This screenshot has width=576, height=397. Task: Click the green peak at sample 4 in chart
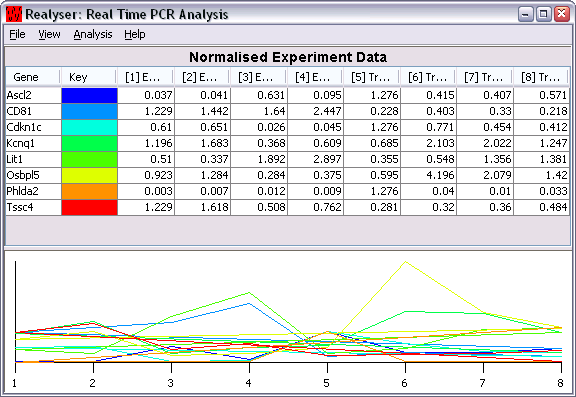coord(249,293)
